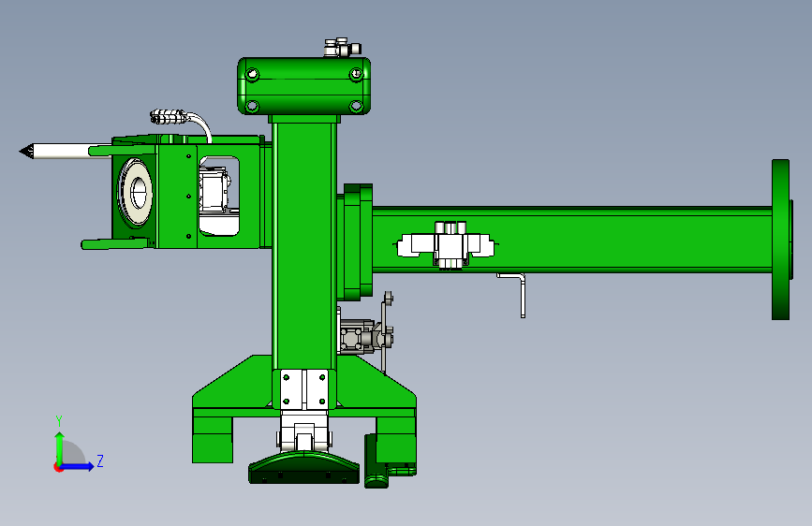Click the blue Z axis arrow of triad
Viewport: 812px width, 526px height.
[x=78, y=466]
